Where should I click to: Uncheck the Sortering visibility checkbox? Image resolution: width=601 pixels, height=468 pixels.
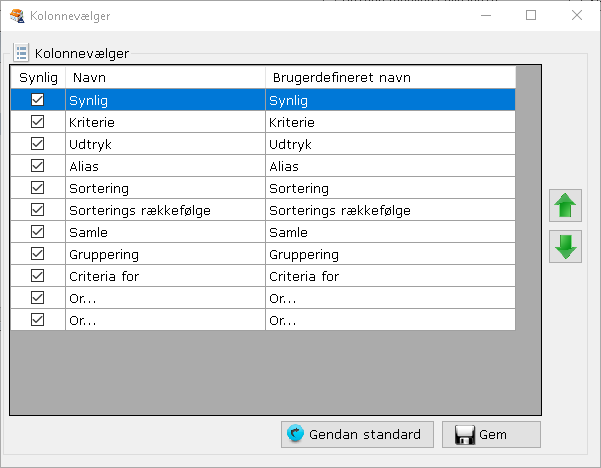38,188
